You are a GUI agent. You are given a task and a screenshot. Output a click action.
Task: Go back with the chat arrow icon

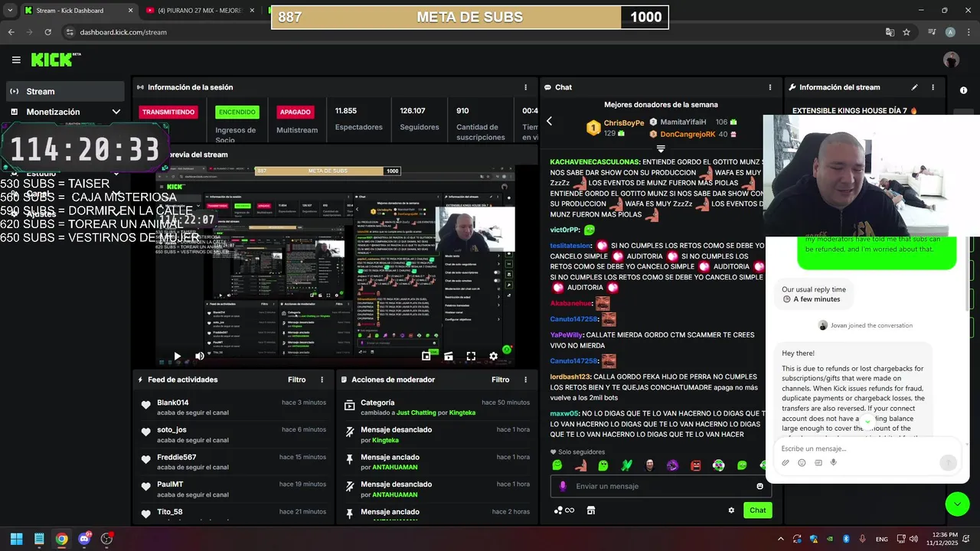pyautogui.click(x=549, y=121)
